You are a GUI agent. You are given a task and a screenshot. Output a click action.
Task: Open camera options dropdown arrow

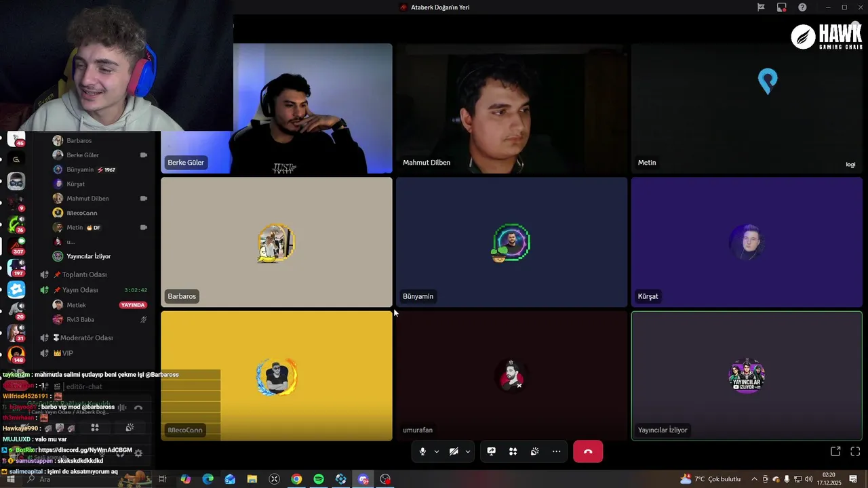[467, 451]
